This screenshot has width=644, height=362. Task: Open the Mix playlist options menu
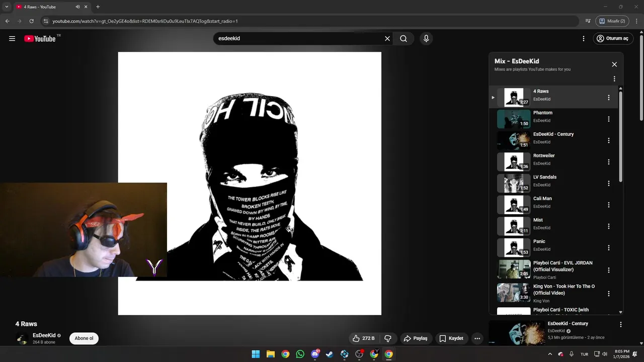tap(614, 79)
